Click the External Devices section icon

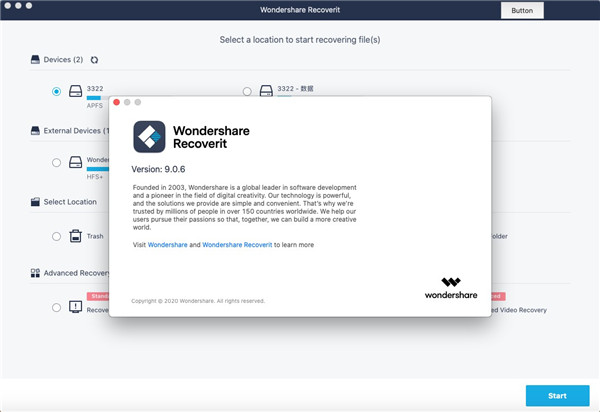35,131
